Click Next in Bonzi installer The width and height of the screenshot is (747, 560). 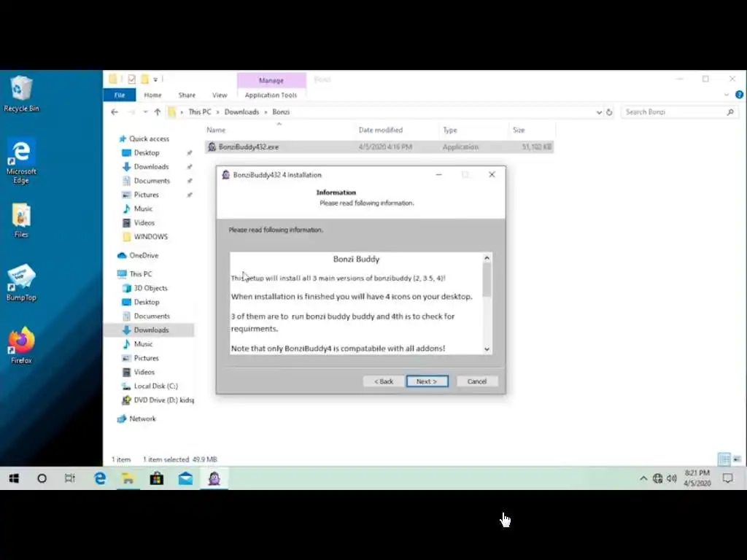(x=427, y=381)
